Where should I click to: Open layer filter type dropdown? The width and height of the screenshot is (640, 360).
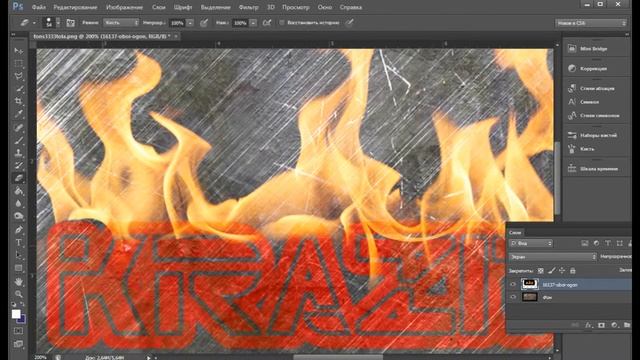[x=531, y=243]
